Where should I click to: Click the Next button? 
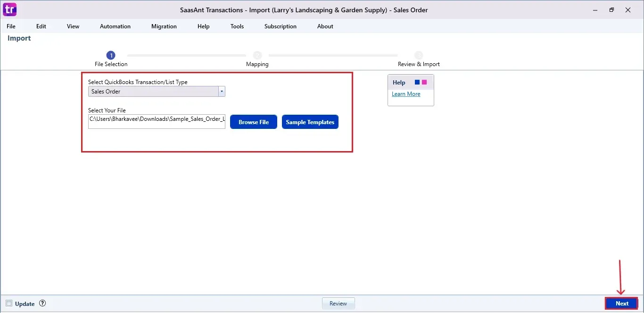pyautogui.click(x=622, y=304)
